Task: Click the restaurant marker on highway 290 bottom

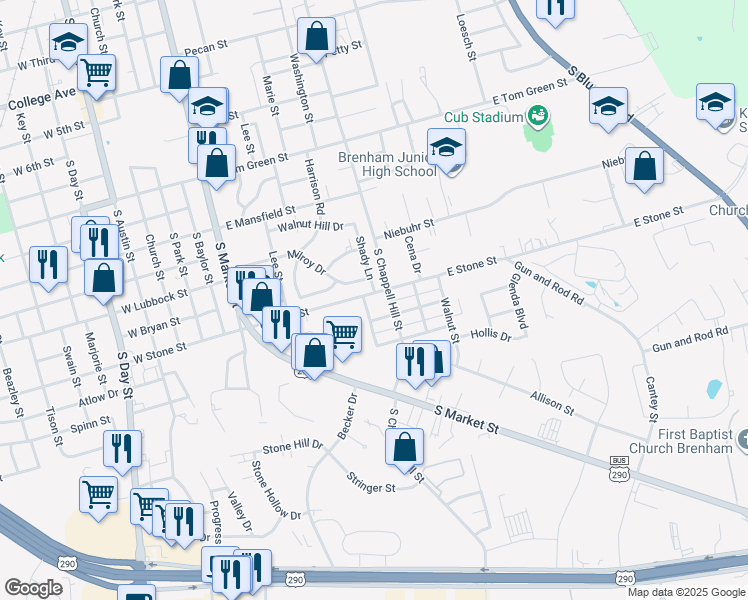Action: click(x=232, y=576)
